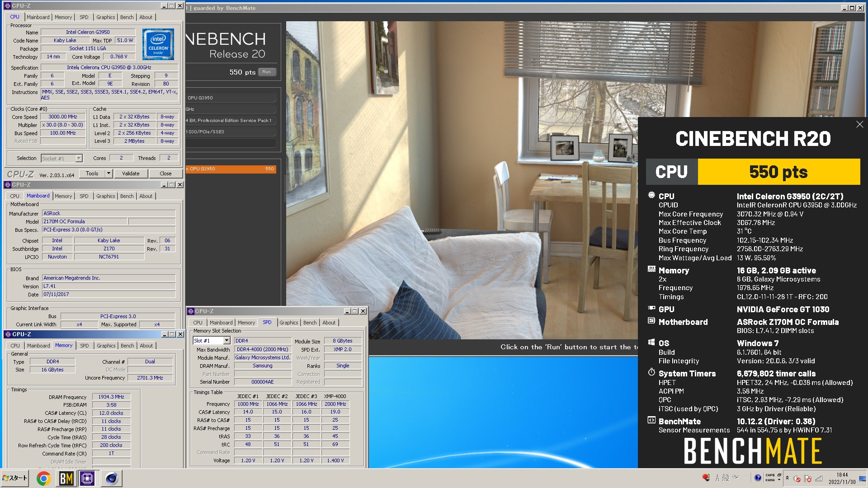The image size is (868, 488).
Task: Open the Bench tab in top CPU-Z window
Action: tap(127, 17)
